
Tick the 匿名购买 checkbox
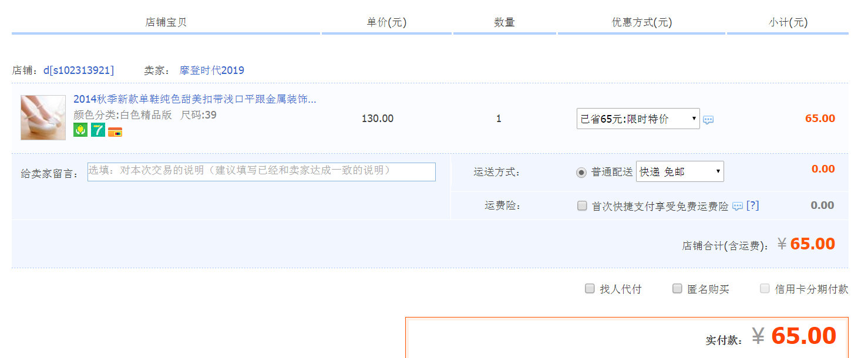(x=677, y=289)
